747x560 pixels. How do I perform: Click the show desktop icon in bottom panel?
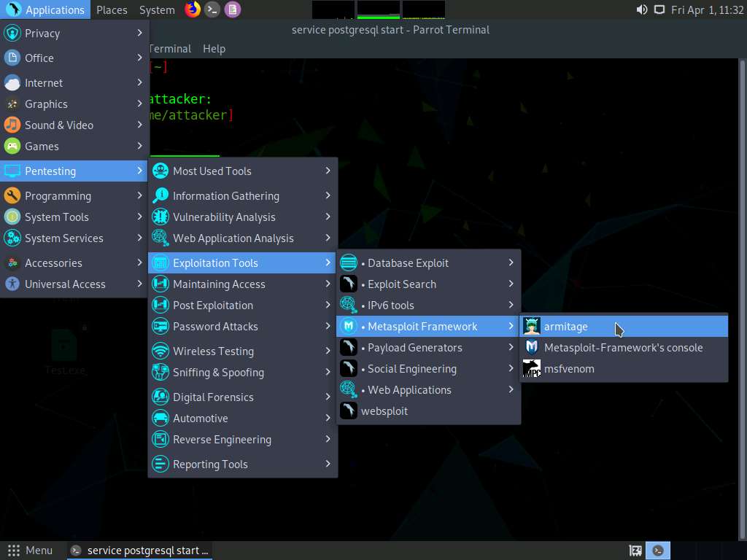(x=635, y=551)
